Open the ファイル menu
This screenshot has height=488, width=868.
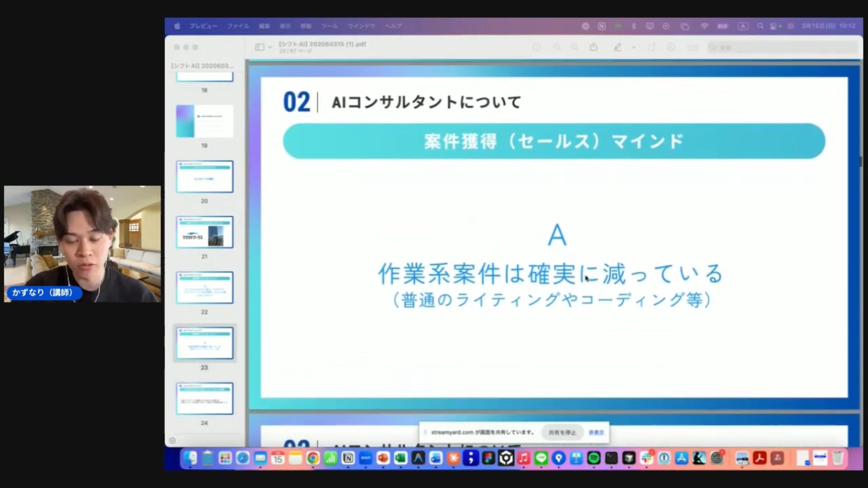pyautogui.click(x=238, y=26)
